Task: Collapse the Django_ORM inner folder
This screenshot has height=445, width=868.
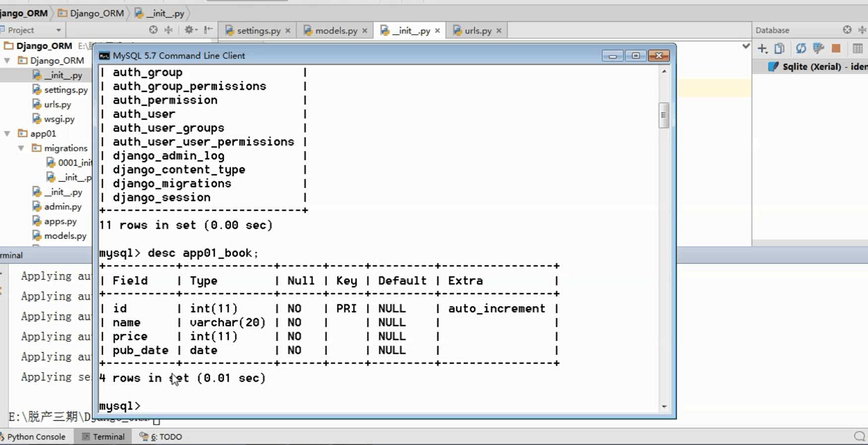Action: tap(7, 61)
